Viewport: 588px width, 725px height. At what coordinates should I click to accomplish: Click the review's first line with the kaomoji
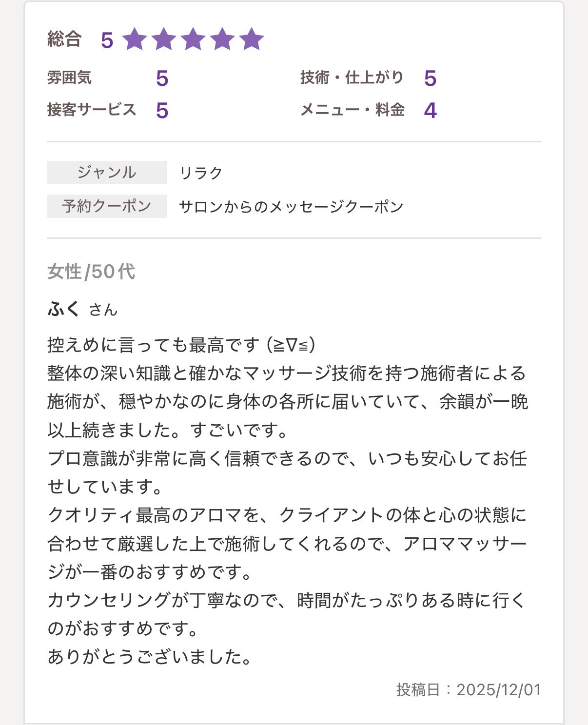181,345
